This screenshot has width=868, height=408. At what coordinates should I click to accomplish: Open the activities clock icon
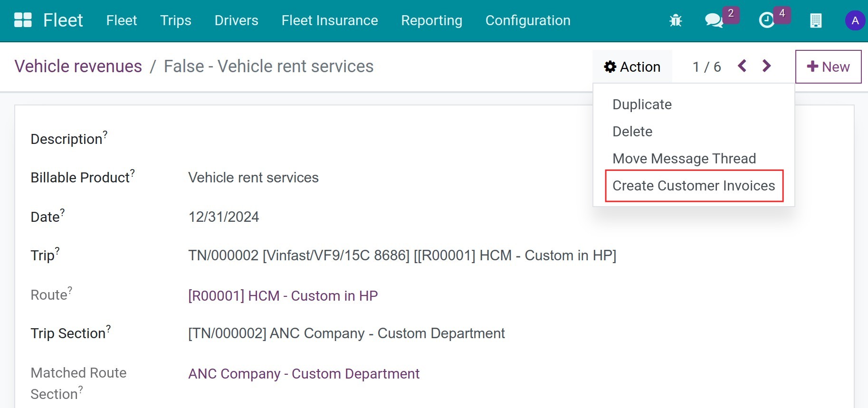point(766,20)
